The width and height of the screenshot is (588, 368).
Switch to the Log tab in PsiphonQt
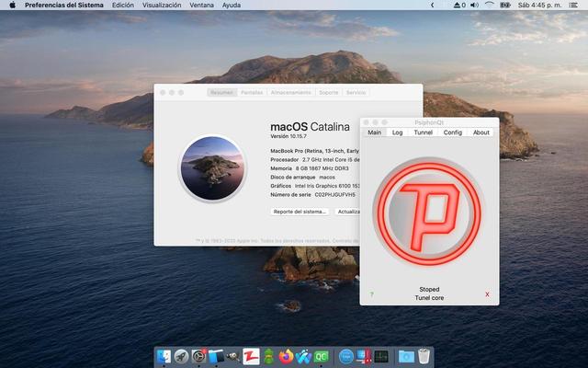397,132
